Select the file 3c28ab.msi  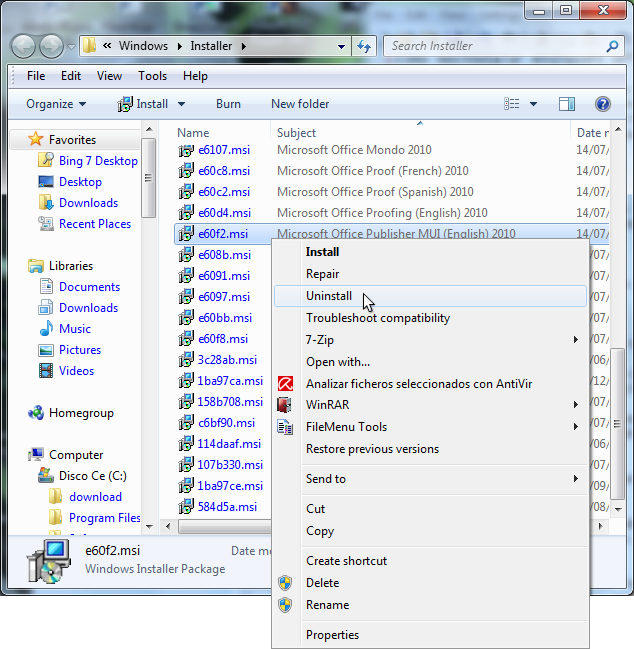[x=227, y=360]
